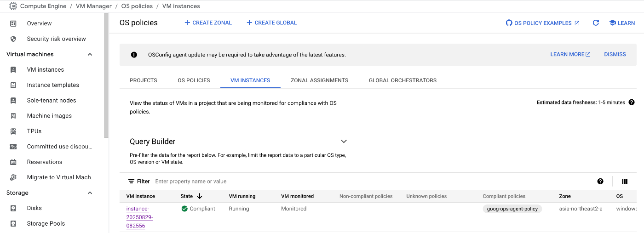Collapse the Storage section
Viewport: 644px width, 233px height.
tap(90, 193)
